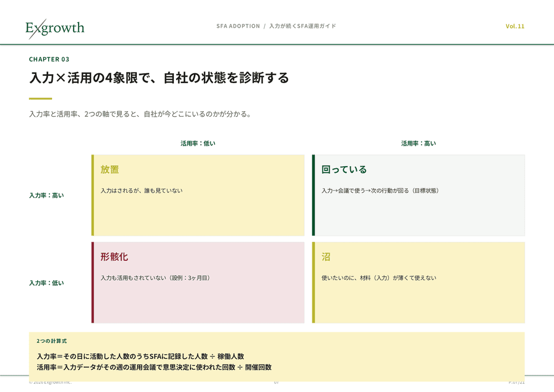Select the 'SFA ADOPTION' header text
Screen dimensions: 554x392
click(238, 26)
